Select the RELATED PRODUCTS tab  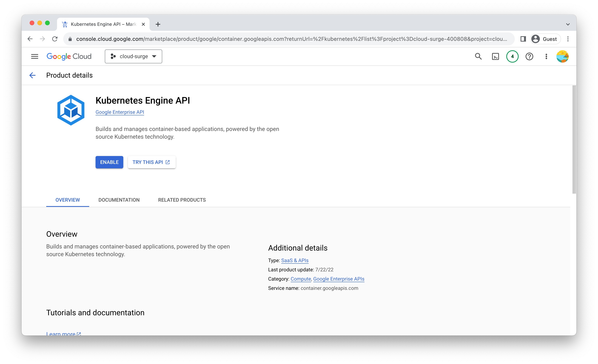(181, 200)
